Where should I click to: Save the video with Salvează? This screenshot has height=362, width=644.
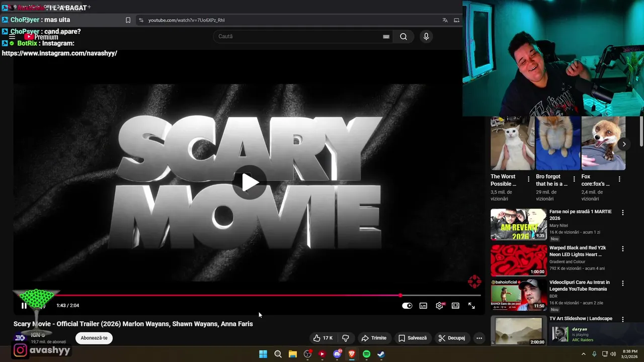pos(413,338)
